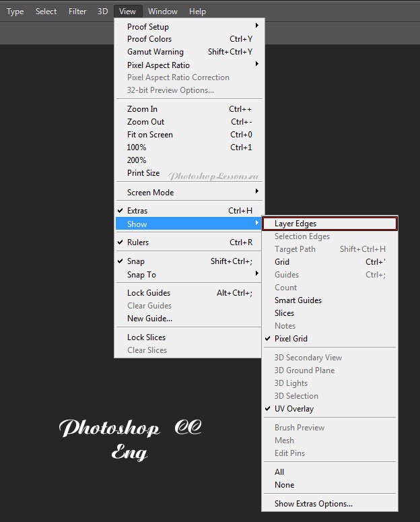
Task: Expand the Proof Setup submenu
Action: pyautogui.click(x=189, y=27)
